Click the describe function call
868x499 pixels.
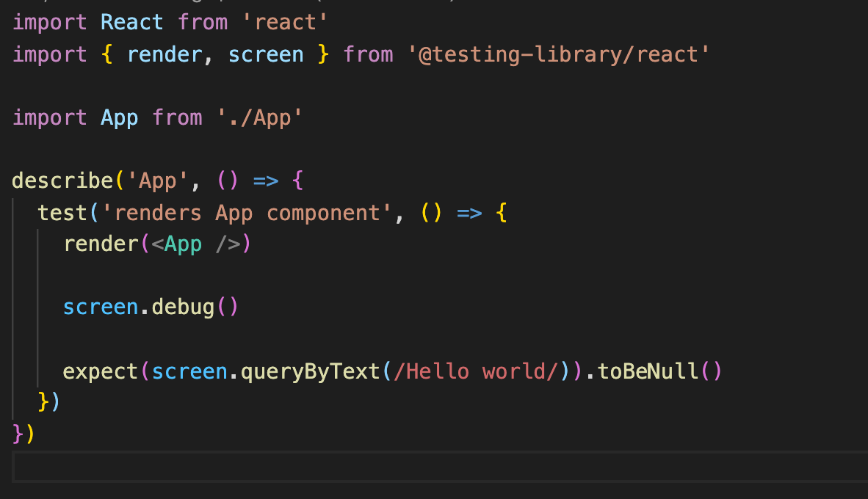pyautogui.click(x=62, y=181)
